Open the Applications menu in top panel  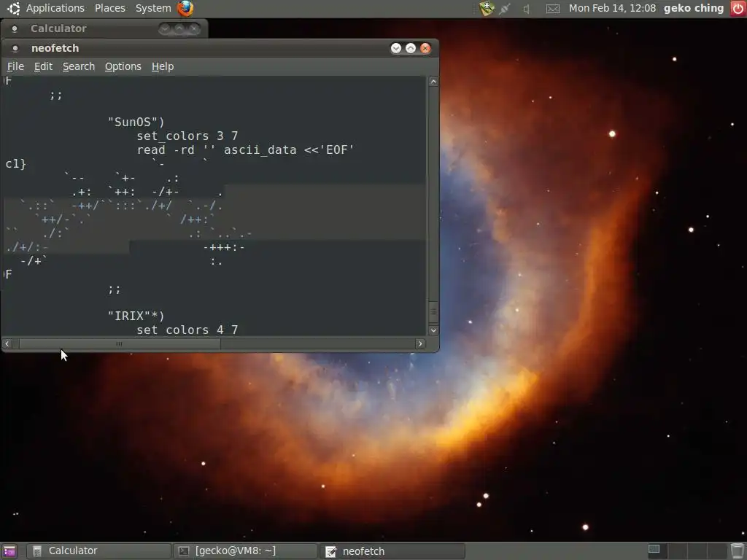pos(55,8)
